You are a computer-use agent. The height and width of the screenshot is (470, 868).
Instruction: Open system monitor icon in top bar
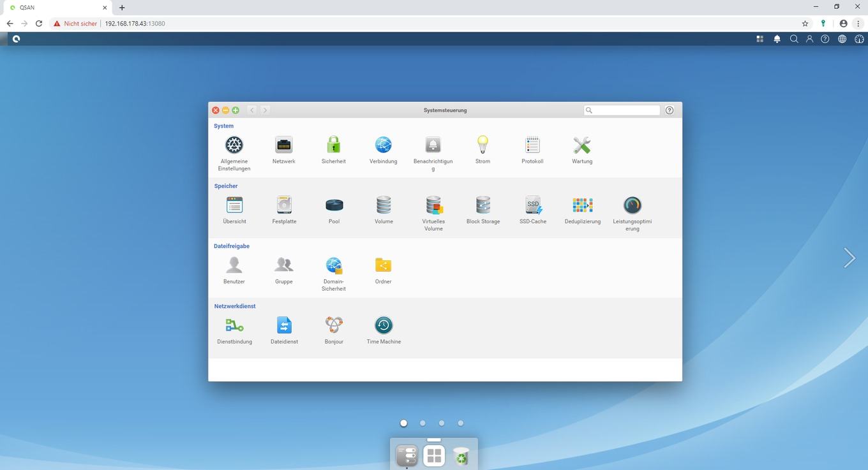coord(859,39)
